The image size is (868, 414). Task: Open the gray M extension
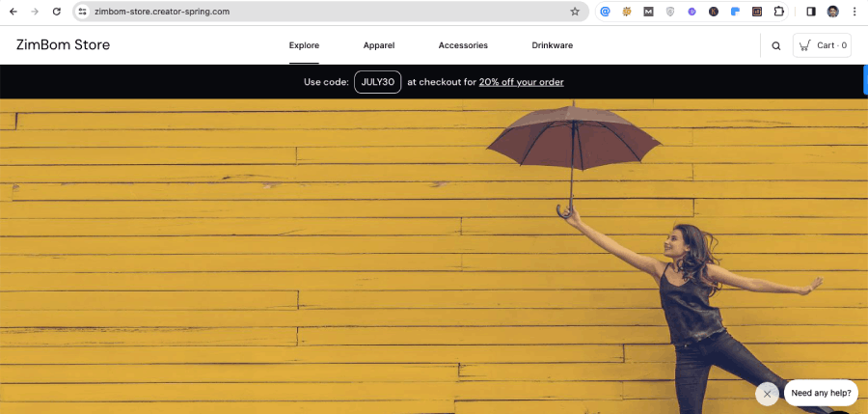coord(648,12)
